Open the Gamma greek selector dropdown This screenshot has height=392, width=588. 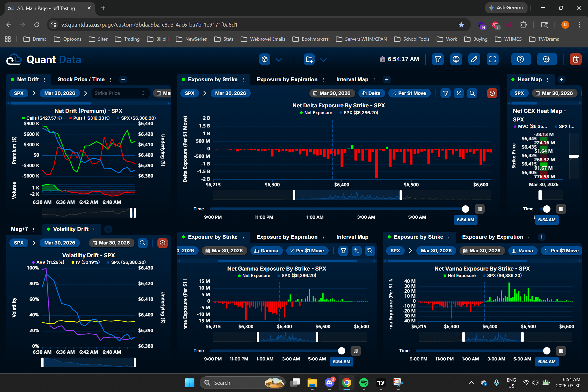tap(266, 251)
